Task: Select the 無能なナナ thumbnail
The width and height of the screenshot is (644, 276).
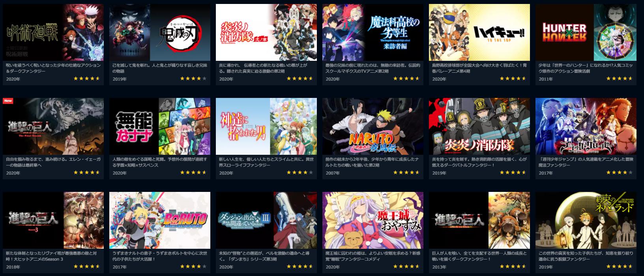Action: coord(160,126)
